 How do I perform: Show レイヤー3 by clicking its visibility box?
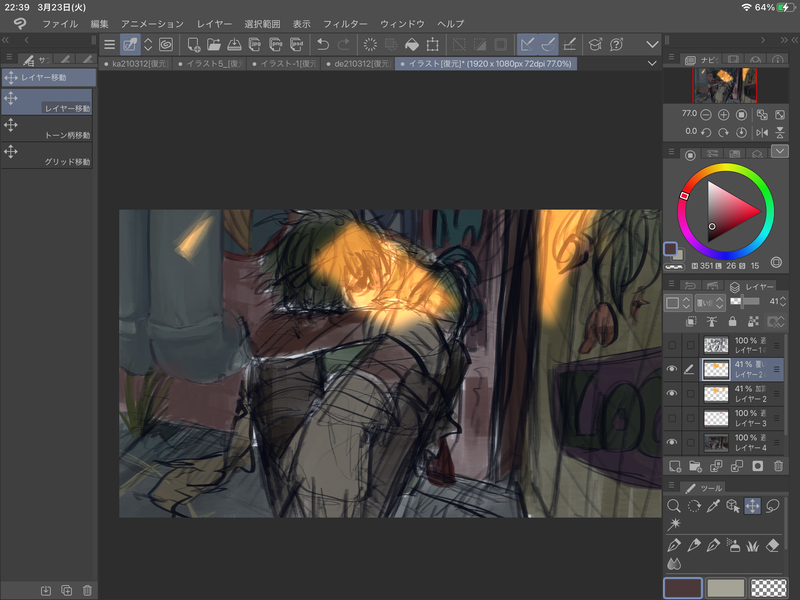(x=672, y=418)
